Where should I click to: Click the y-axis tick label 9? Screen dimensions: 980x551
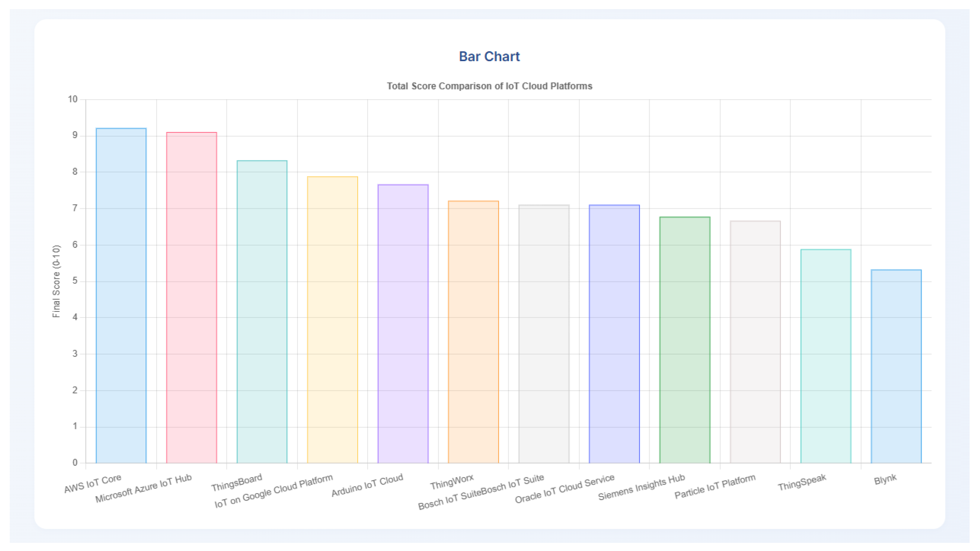point(75,136)
